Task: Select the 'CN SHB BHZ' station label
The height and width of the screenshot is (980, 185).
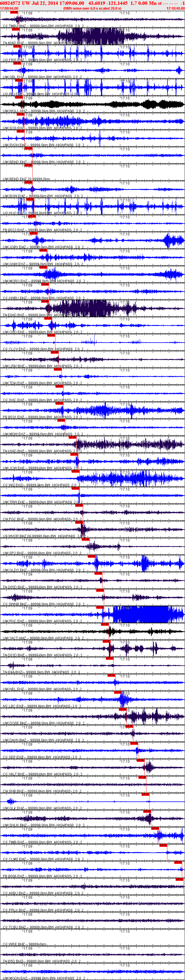Action: tap(14, 791)
